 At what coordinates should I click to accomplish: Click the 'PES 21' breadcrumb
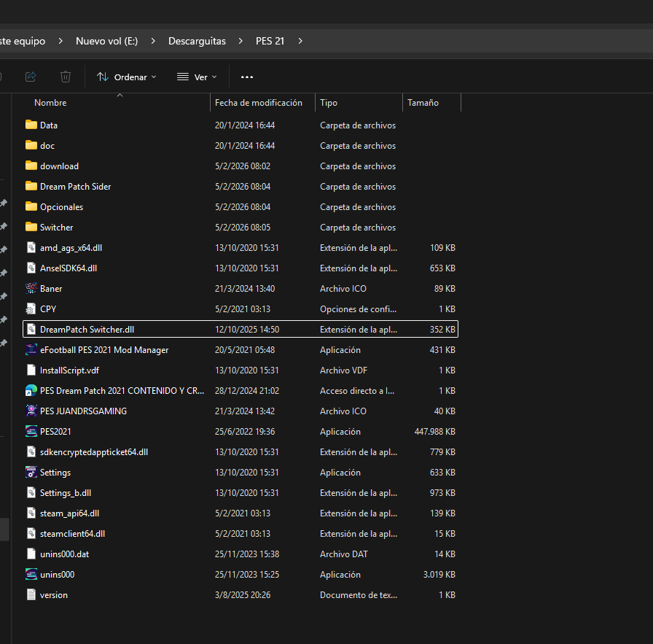point(270,41)
